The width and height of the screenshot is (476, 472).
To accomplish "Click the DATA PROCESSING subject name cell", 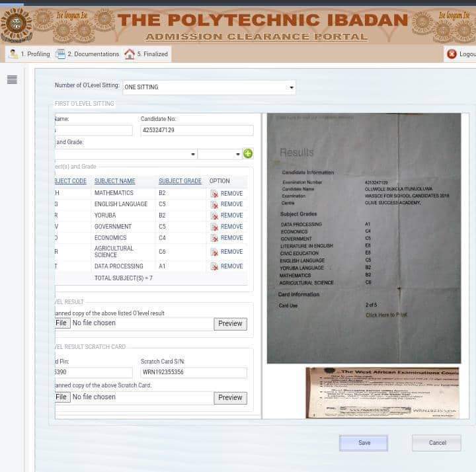I will coord(119,266).
